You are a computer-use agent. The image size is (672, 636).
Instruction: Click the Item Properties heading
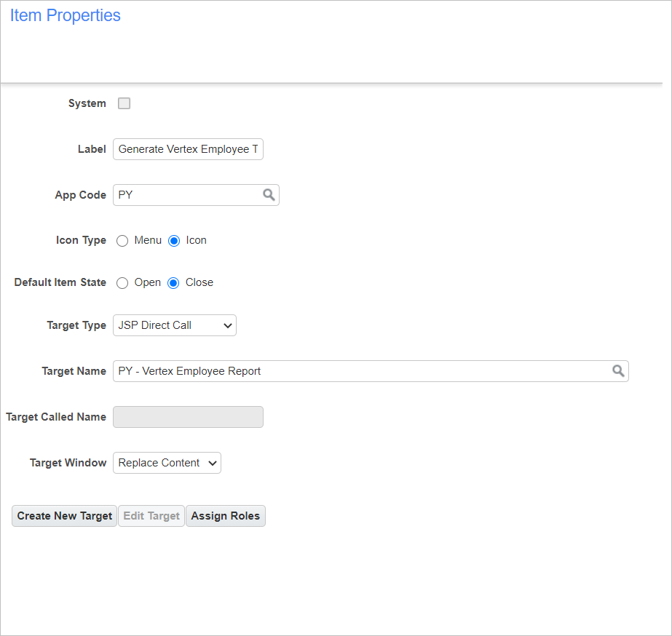(x=66, y=16)
